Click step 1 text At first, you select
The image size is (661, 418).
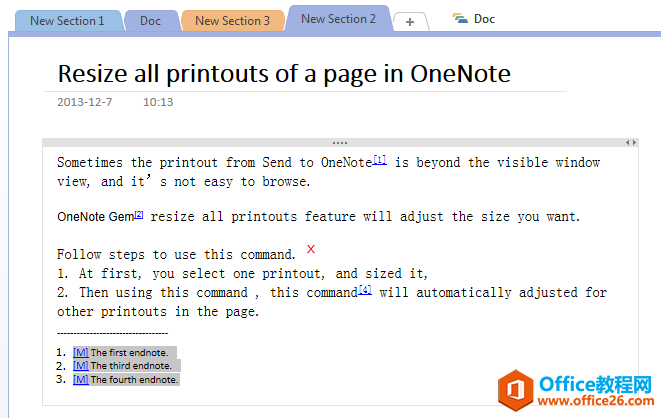(242, 273)
